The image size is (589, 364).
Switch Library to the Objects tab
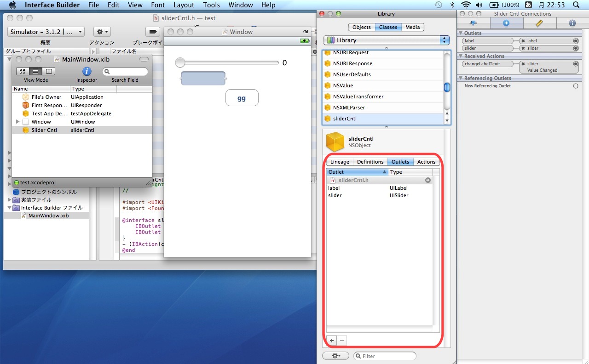click(x=361, y=27)
